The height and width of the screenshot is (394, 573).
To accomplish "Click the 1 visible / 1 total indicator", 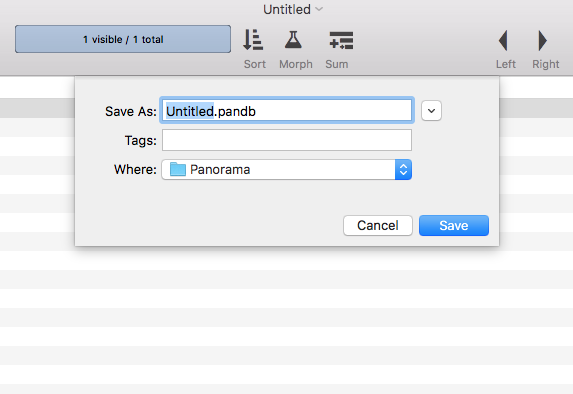I will (x=123, y=39).
